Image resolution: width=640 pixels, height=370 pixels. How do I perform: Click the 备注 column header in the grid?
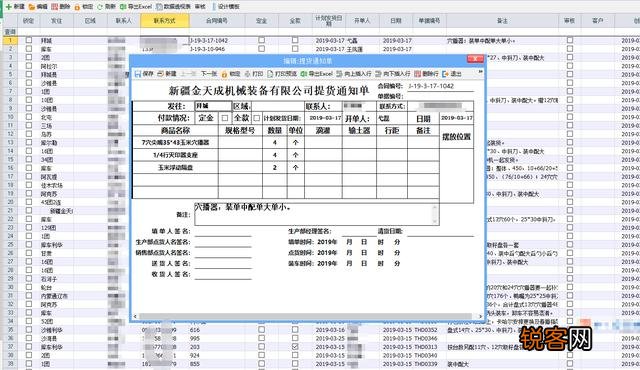tap(502, 21)
